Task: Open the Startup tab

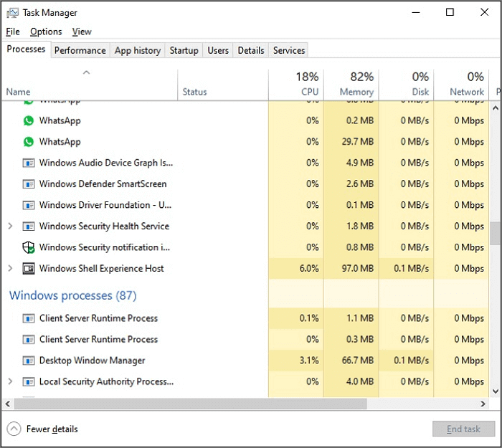Action: 184,50
